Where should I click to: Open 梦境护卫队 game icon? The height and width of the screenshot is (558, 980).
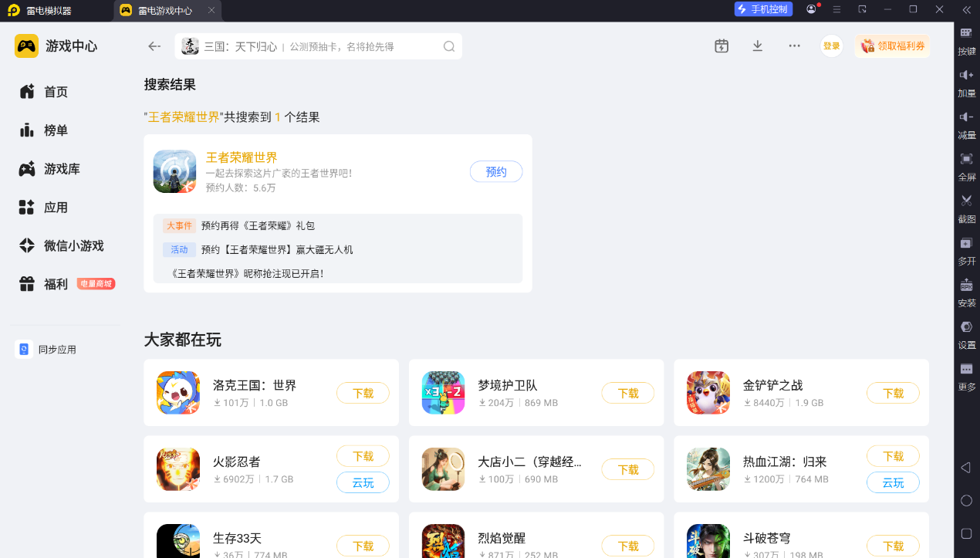pos(444,393)
